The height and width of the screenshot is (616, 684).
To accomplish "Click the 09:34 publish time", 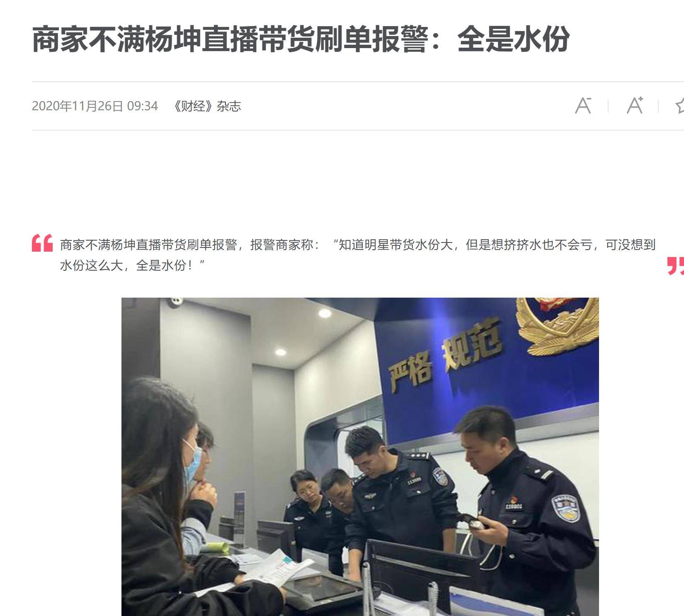I will click(x=143, y=106).
